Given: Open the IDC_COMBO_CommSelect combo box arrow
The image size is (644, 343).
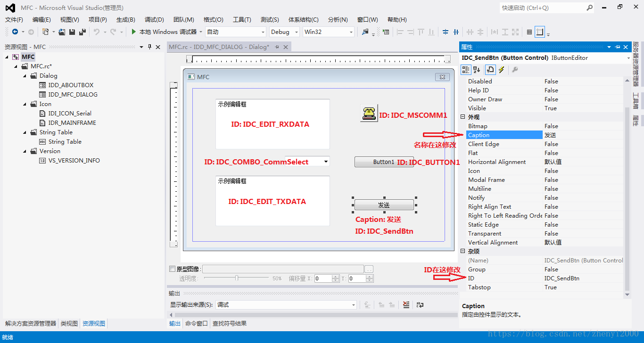Looking at the screenshot, I should tap(326, 162).
